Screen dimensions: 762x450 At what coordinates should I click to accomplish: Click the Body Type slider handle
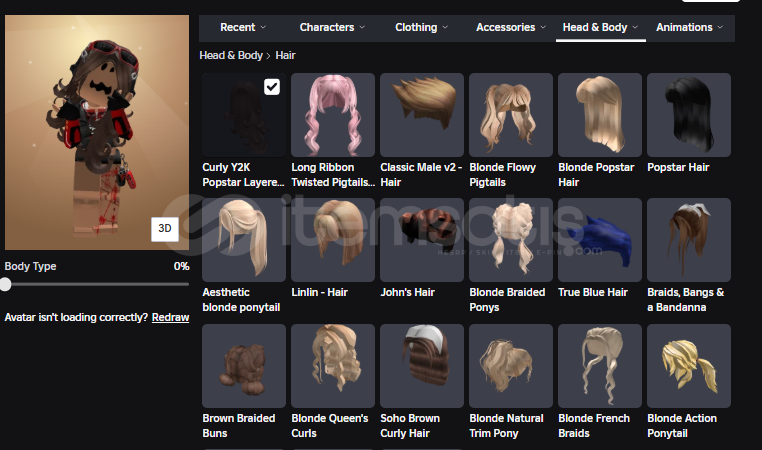tap(6, 285)
